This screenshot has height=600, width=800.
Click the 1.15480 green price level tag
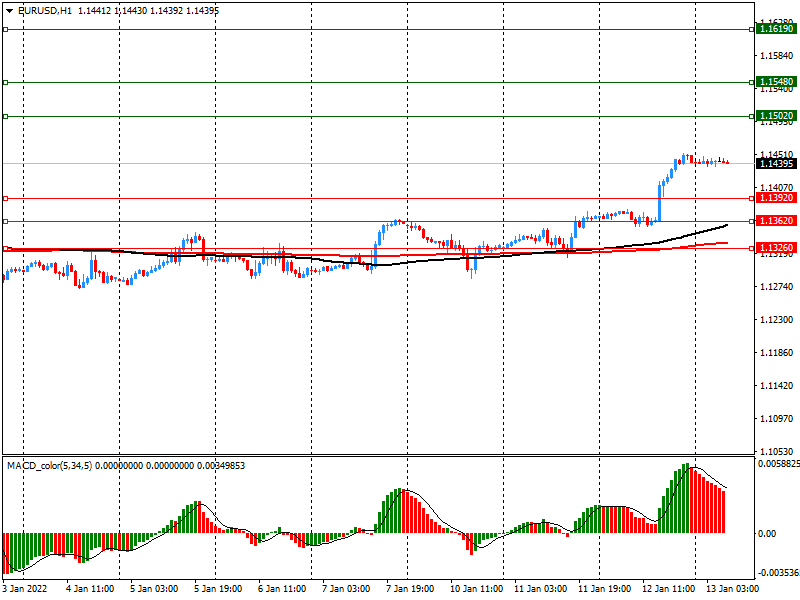point(776,82)
